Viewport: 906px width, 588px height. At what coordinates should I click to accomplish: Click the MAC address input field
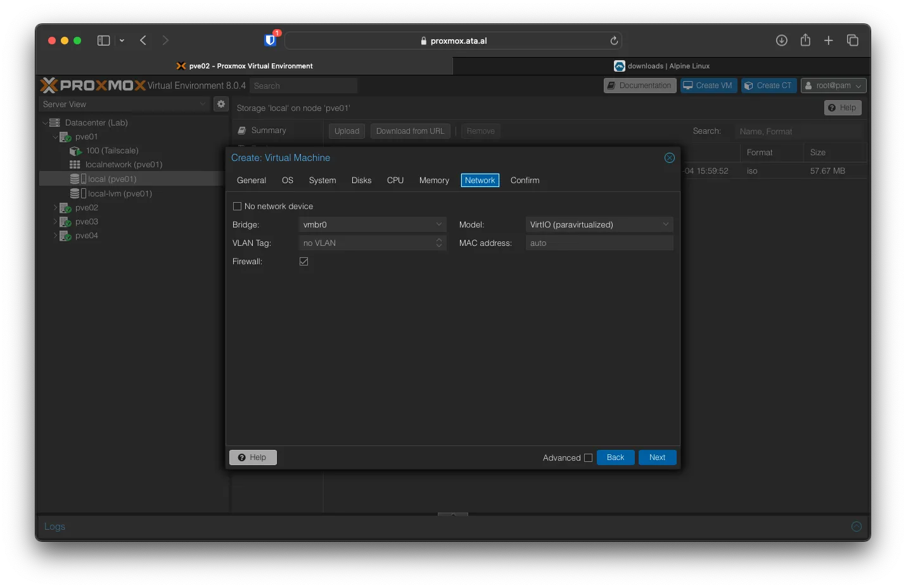[599, 243]
